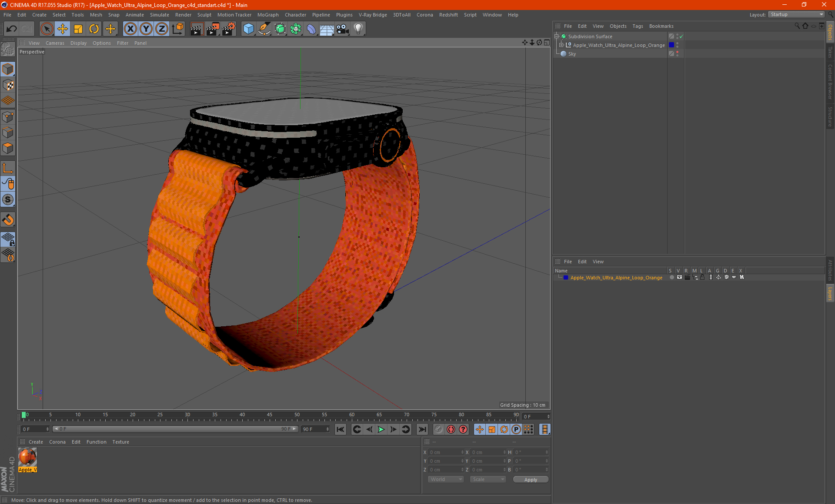Click the Undo arrow icon
Viewport: 835px width, 504px height.
(x=12, y=29)
